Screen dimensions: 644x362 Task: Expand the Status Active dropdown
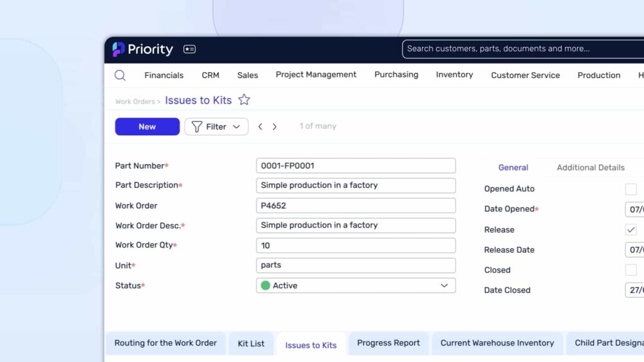tap(356, 285)
